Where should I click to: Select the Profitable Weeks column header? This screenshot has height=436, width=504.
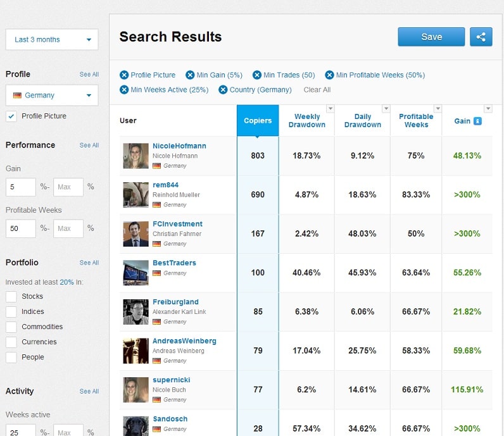(x=416, y=121)
